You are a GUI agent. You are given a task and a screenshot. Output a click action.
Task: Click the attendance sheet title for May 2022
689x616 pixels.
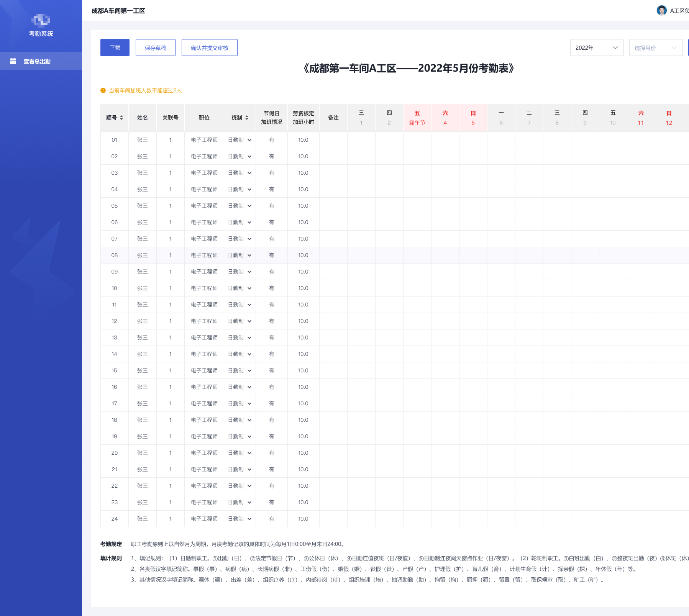408,68
